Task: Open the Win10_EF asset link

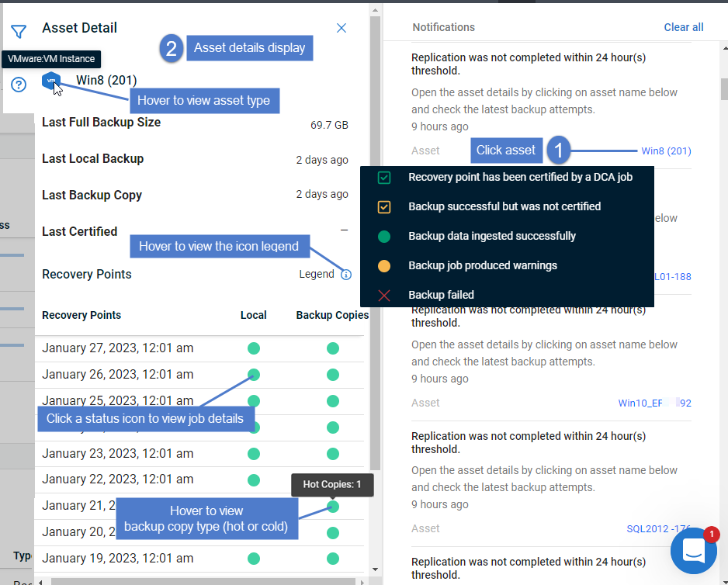Action: 654,403
